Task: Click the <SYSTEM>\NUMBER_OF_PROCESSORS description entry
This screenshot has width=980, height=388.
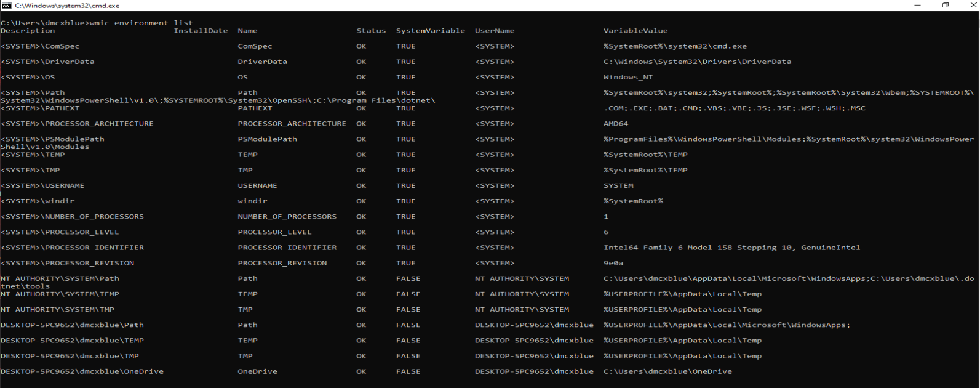Action: tap(72, 217)
